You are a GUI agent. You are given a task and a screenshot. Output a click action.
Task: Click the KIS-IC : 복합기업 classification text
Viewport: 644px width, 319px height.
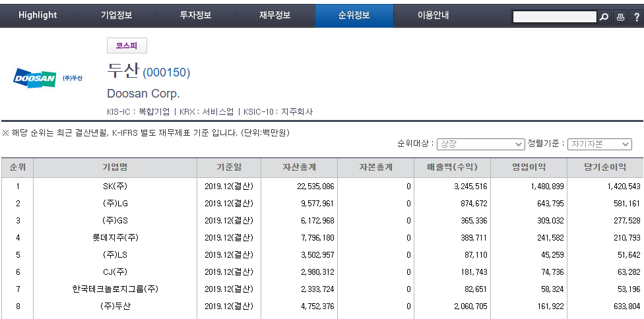click(138, 111)
